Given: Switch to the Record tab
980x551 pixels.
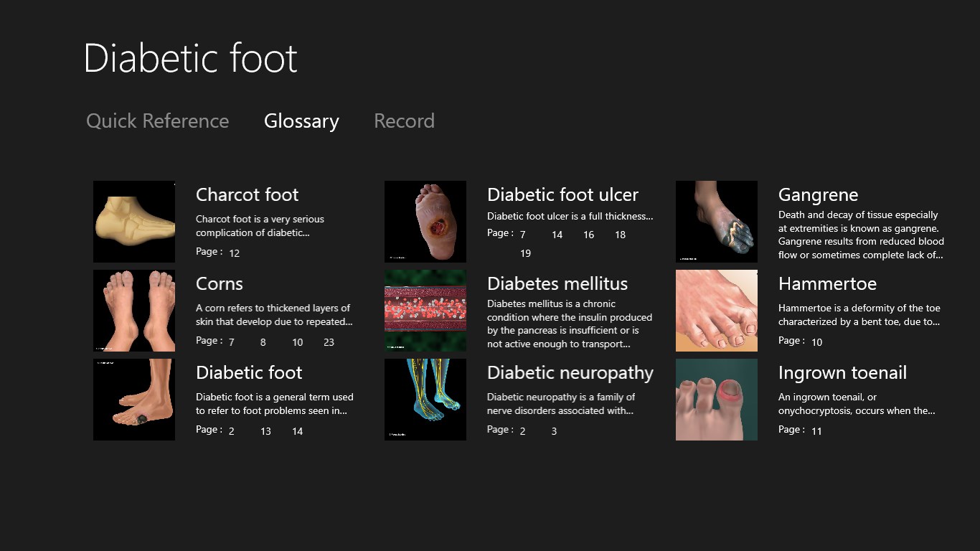Looking at the screenshot, I should [404, 121].
